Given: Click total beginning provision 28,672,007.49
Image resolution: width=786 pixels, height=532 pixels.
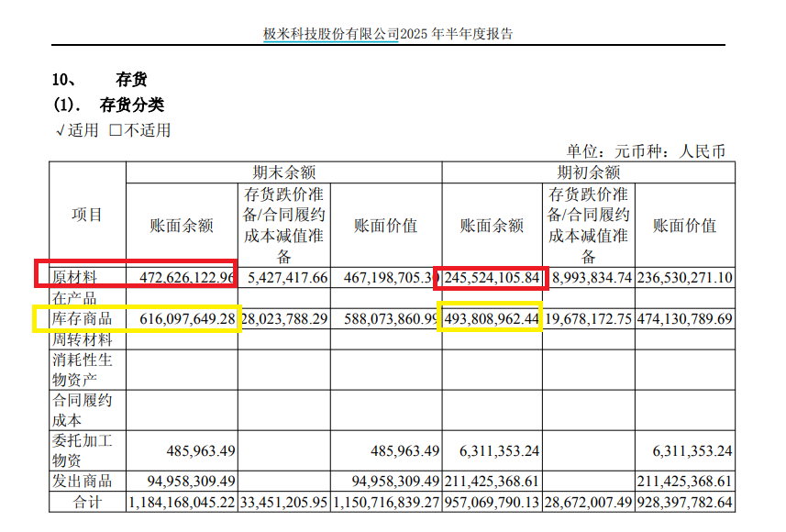Looking at the screenshot, I should click(x=589, y=503).
